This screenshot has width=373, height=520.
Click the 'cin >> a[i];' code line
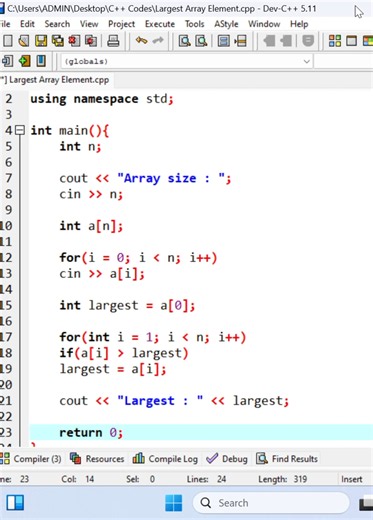click(x=102, y=274)
